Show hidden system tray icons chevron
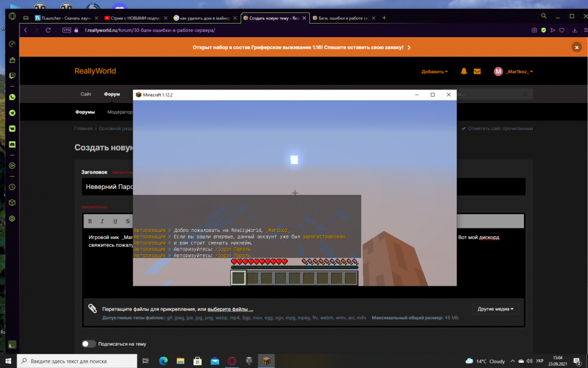The width and height of the screenshot is (588, 368). (x=512, y=361)
